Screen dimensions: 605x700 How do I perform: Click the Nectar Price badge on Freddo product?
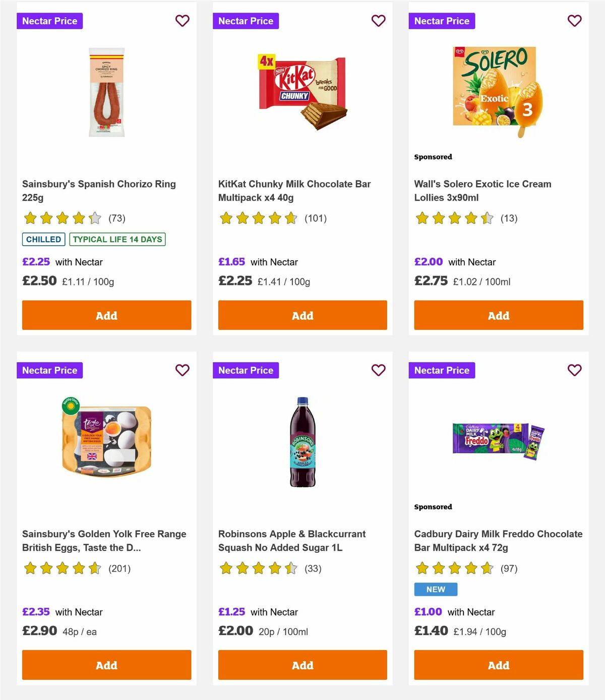click(442, 370)
